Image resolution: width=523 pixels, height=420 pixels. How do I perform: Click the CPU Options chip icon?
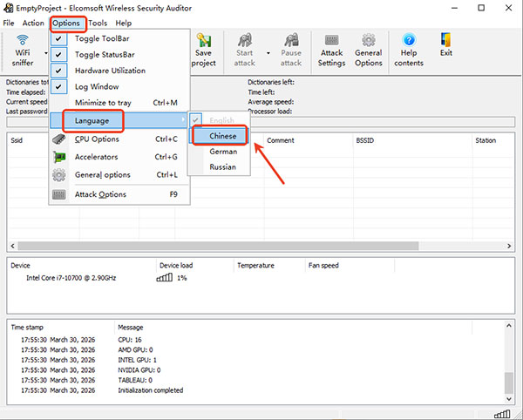59,139
